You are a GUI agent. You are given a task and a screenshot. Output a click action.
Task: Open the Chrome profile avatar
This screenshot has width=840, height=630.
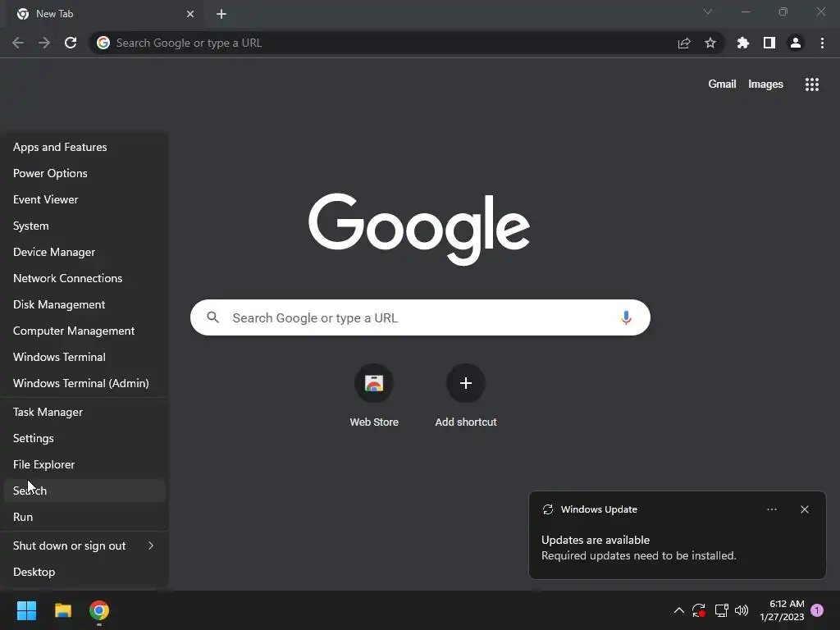pos(796,43)
